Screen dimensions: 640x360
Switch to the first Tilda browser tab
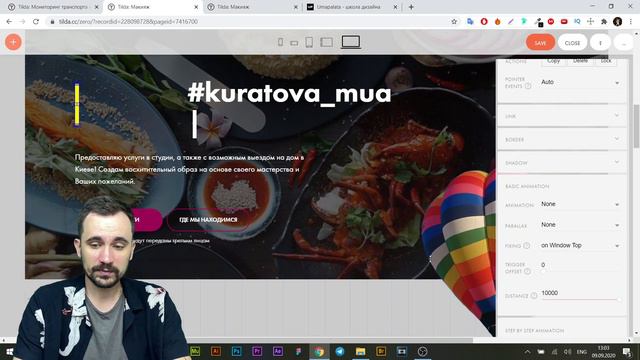click(x=52, y=7)
